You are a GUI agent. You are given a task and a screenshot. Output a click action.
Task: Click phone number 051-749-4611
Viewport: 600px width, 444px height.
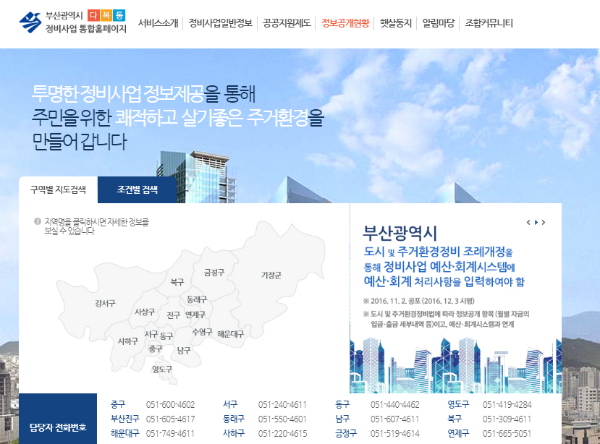click(170, 434)
